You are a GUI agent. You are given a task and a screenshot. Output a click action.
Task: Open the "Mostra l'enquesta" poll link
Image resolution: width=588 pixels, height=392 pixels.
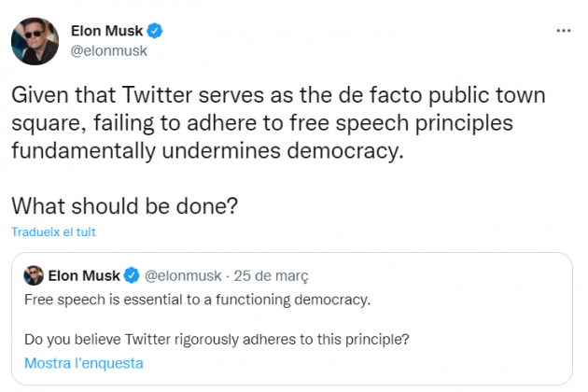point(84,362)
